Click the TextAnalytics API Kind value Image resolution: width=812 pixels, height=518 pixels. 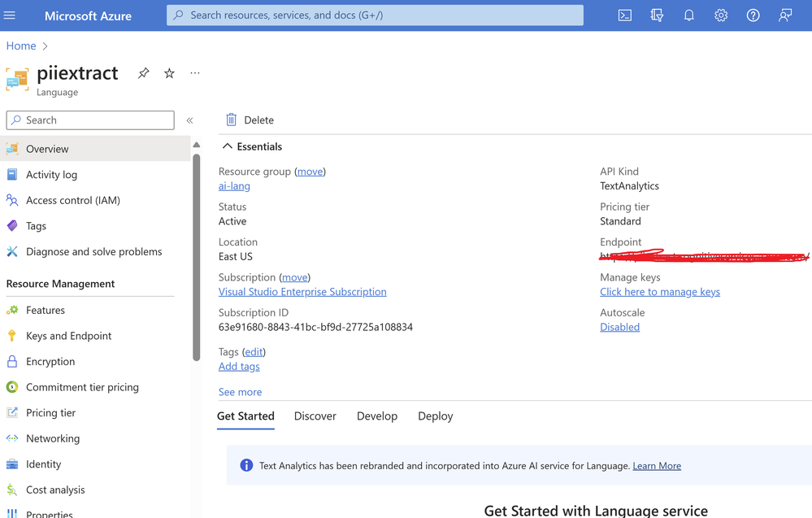pos(629,186)
